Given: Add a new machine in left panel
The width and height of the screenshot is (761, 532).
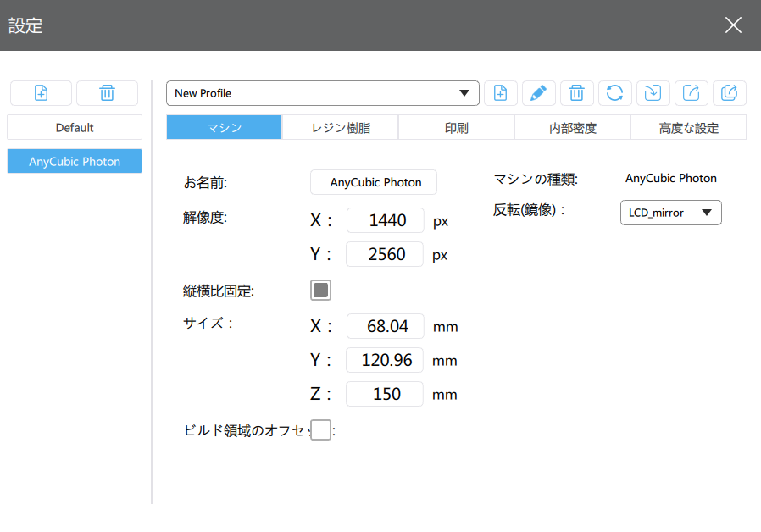Looking at the screenshot, I should click(42, 92).
